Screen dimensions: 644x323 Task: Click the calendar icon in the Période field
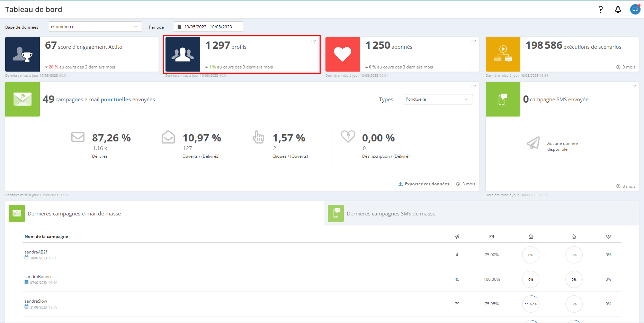click(179, 27)
